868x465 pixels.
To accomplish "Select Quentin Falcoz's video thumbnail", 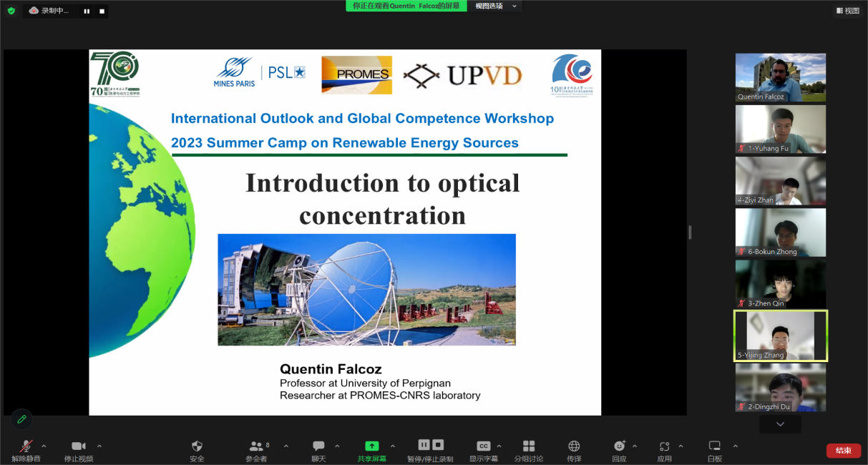I will pos(780,77).
